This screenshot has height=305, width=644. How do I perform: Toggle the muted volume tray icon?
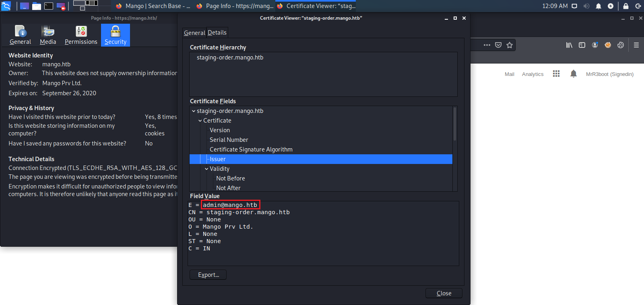click(x=586, y=6)
